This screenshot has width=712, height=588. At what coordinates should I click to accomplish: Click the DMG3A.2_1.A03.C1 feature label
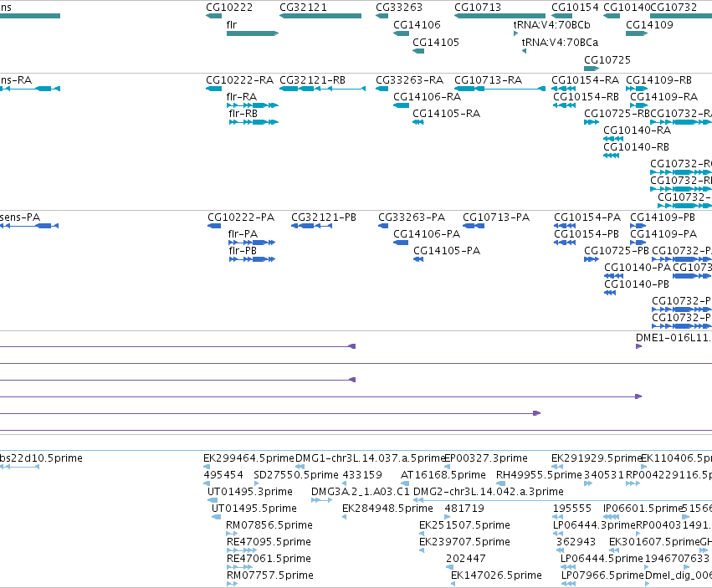[361, 492]
